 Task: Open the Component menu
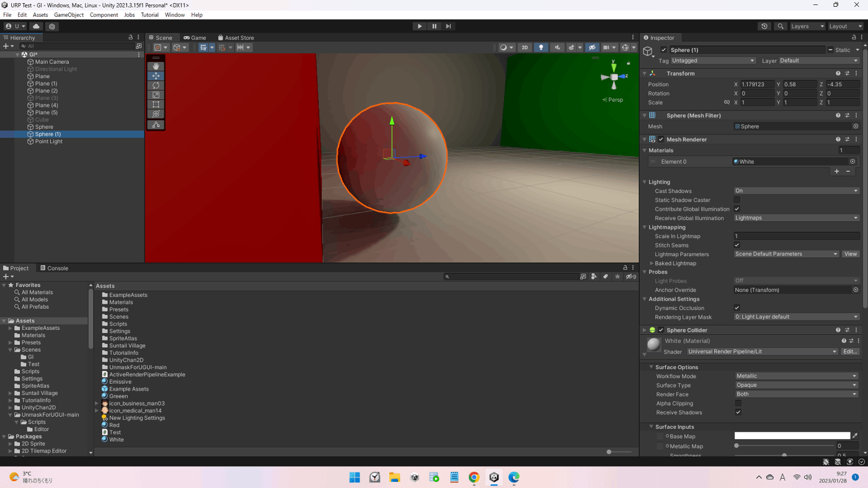(104, 15)
